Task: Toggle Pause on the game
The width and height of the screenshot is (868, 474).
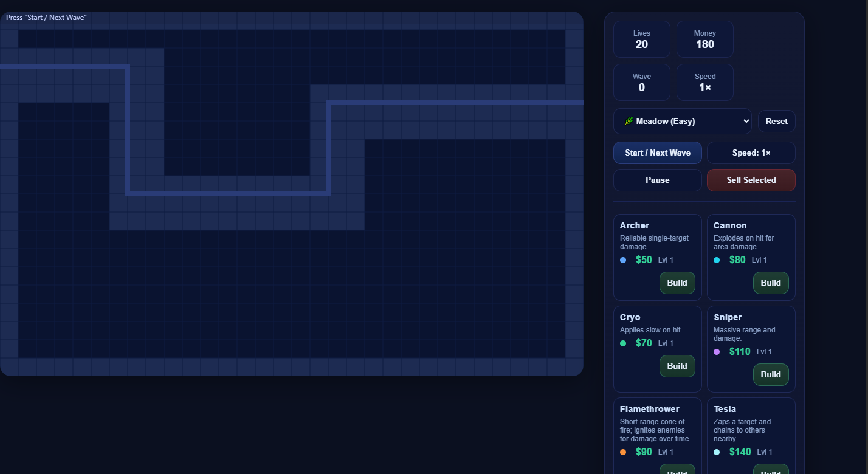Action: pyautogui.click(x=657, y=180)
